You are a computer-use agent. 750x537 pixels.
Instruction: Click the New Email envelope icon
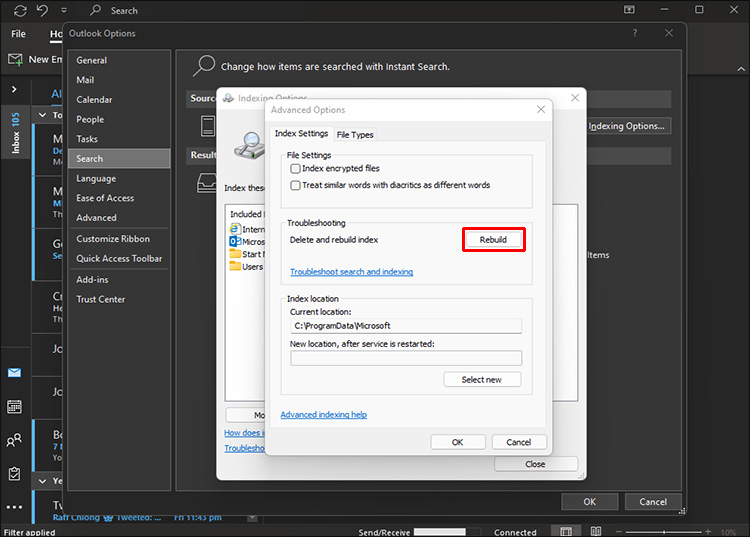(x=15, y=60)
